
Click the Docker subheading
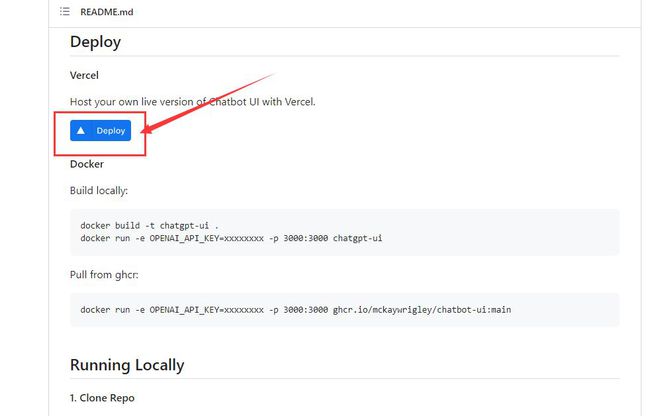click(x=87, y=164)
